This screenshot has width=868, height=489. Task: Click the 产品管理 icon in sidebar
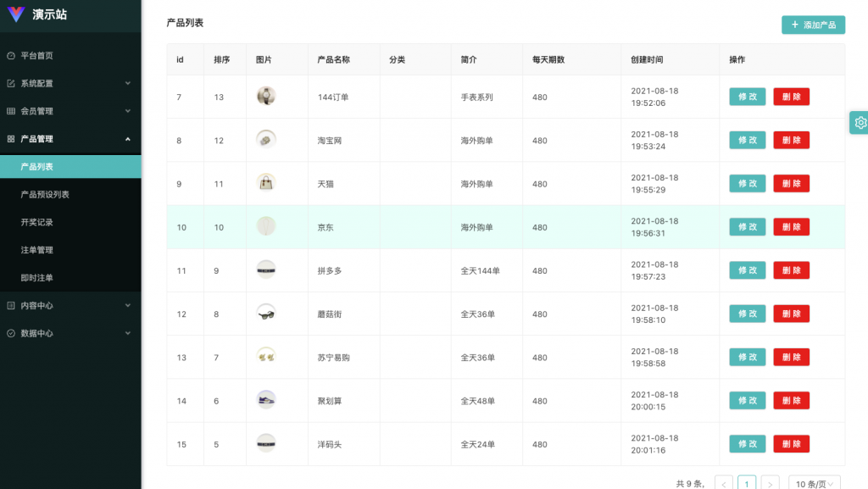point(10,138)
